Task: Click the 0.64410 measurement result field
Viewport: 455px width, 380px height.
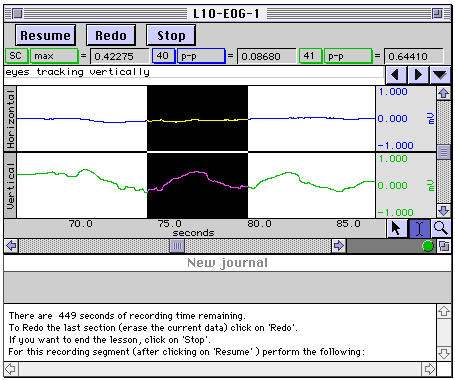Action: 414,56
